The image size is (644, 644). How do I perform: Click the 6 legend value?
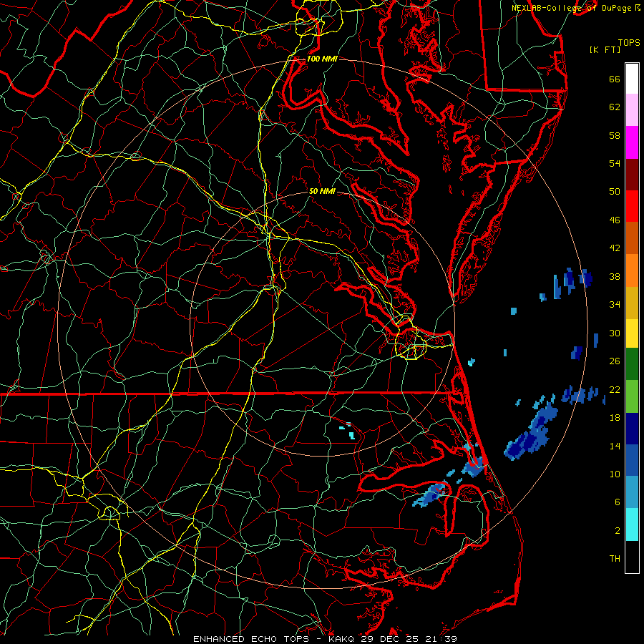click(618, 502)
